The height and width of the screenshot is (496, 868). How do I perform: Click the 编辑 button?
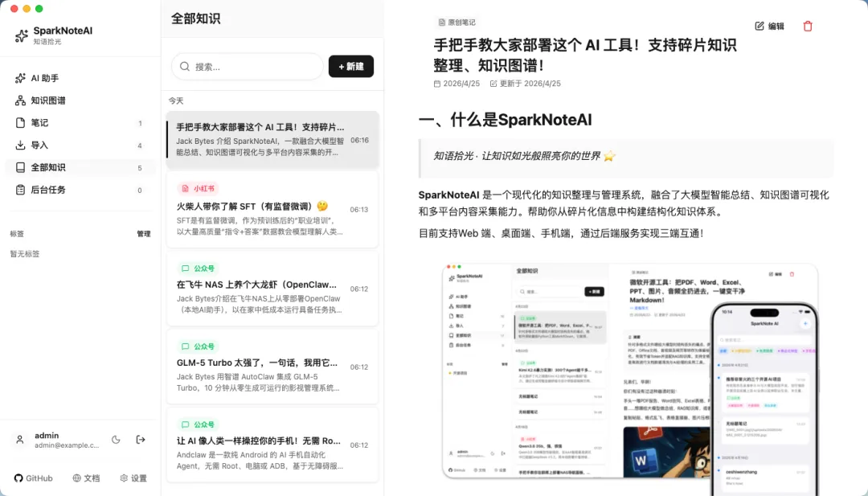770,26
